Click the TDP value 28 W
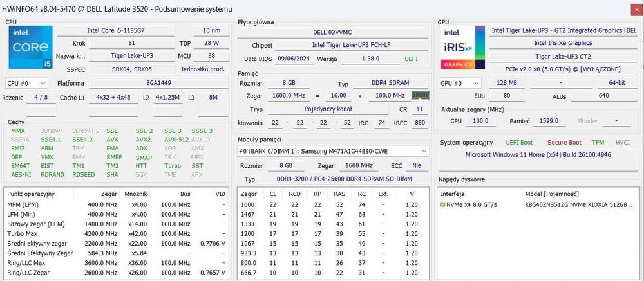This screenshot has width=644, height=281. 211,42
